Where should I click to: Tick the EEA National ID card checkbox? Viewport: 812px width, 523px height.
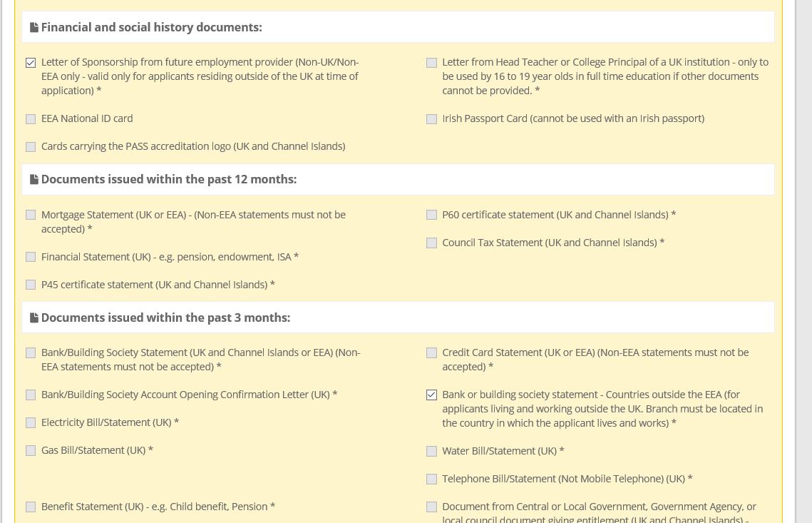(31, 119)
